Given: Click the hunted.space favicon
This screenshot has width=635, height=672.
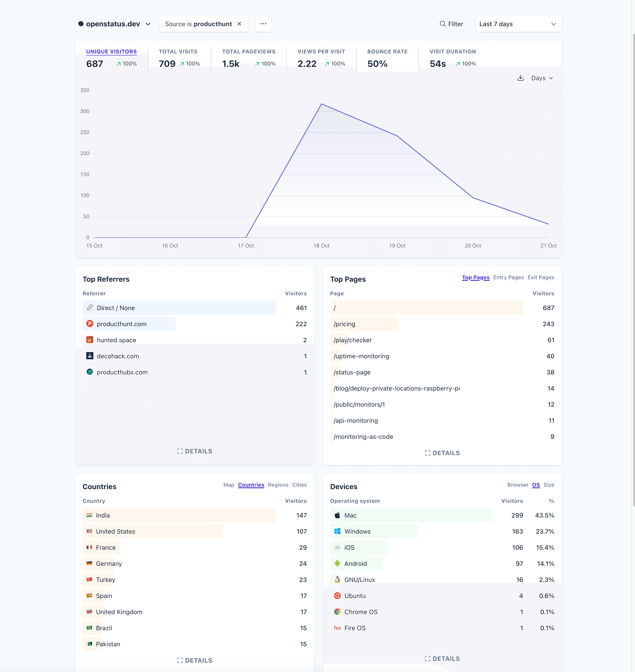Looking at the screenshot, I should 90,340.
